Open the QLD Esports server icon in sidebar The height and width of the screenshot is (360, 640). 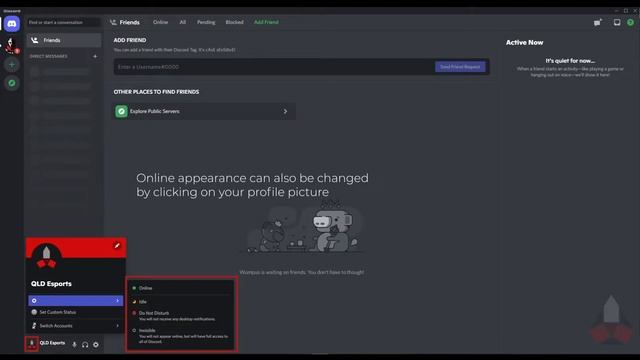pyautogui.click(x=11, y=45)
